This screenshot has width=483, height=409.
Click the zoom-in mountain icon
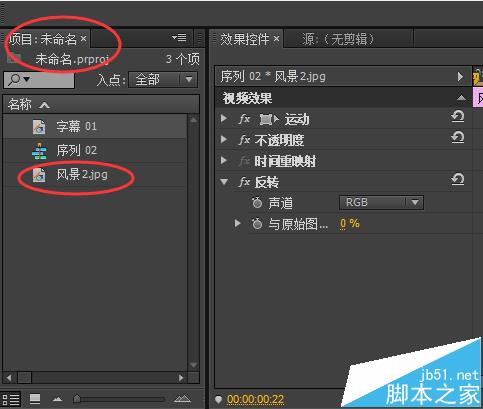pyautogui.click(x=182, y=398)
